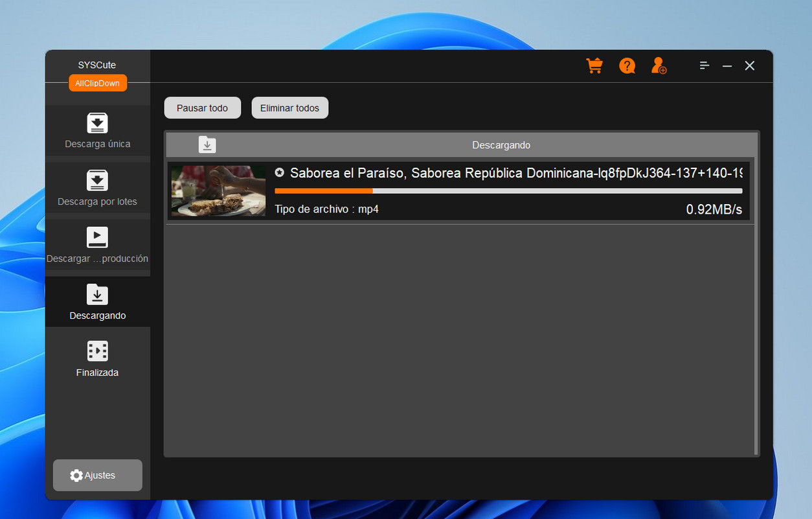Click the orange download progress bar
This screenshot has width=812, height=519.
[x=508, y=190]
